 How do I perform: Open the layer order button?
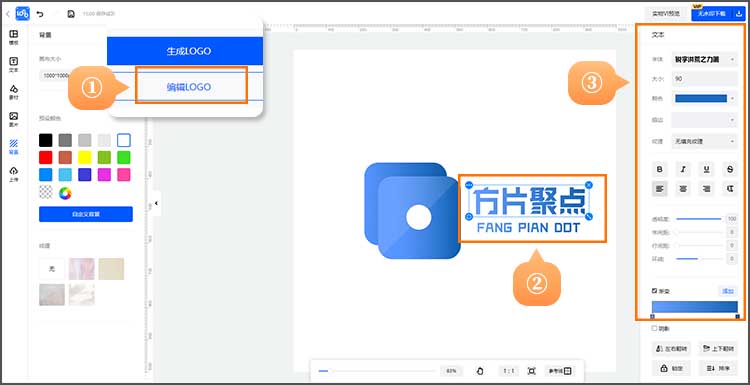[x=717, y=368]
